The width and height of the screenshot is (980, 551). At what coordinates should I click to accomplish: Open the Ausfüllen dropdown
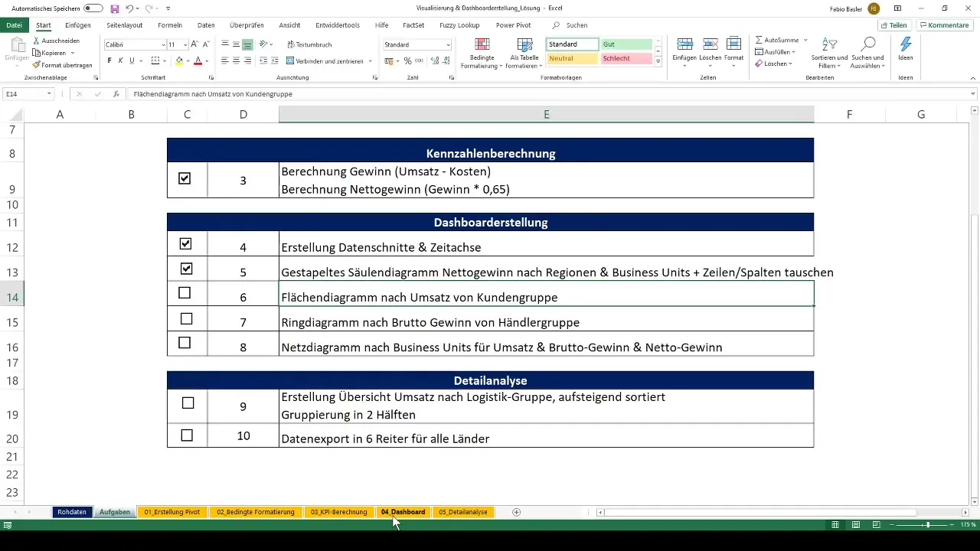(775, 52)
